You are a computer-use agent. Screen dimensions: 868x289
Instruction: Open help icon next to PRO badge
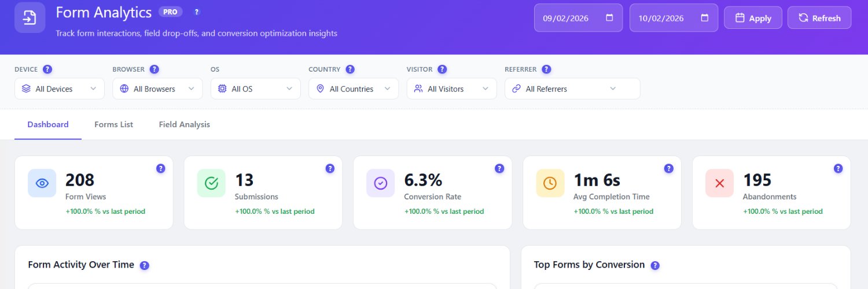pyautogui.click(x=197, y=12)
